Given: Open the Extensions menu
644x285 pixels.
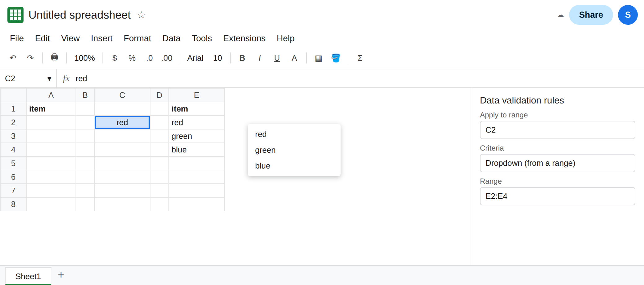Looking at the screenshot, I should click(244, 38).
